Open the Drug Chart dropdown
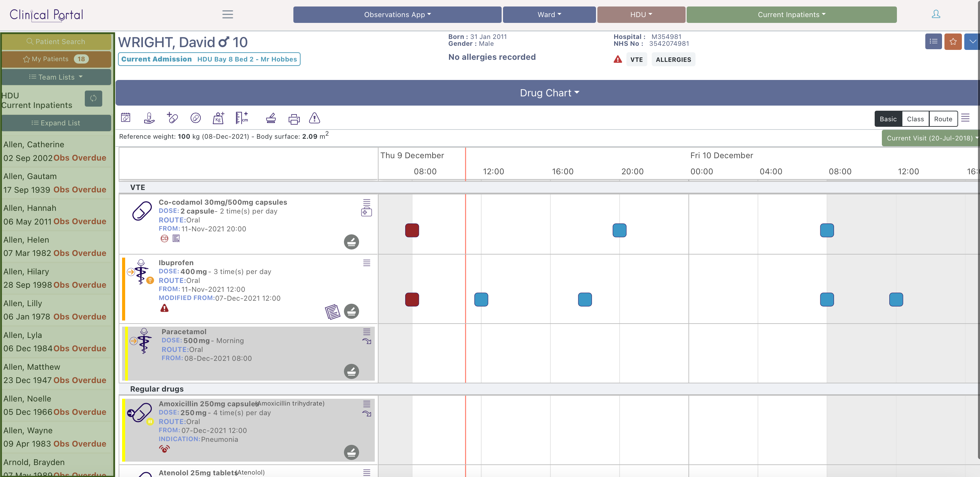The image size is (980, 477). (549, 93)
